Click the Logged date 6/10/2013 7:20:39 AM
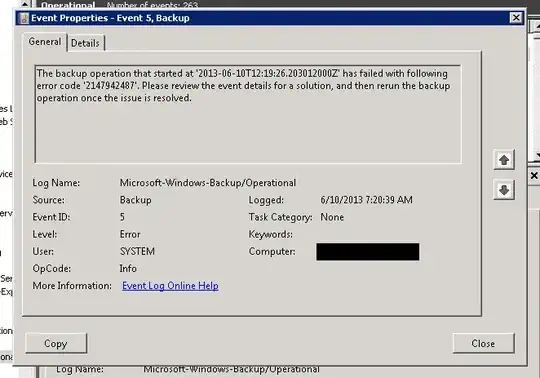This screenshot has width=540, height=378. pos(366,200)
